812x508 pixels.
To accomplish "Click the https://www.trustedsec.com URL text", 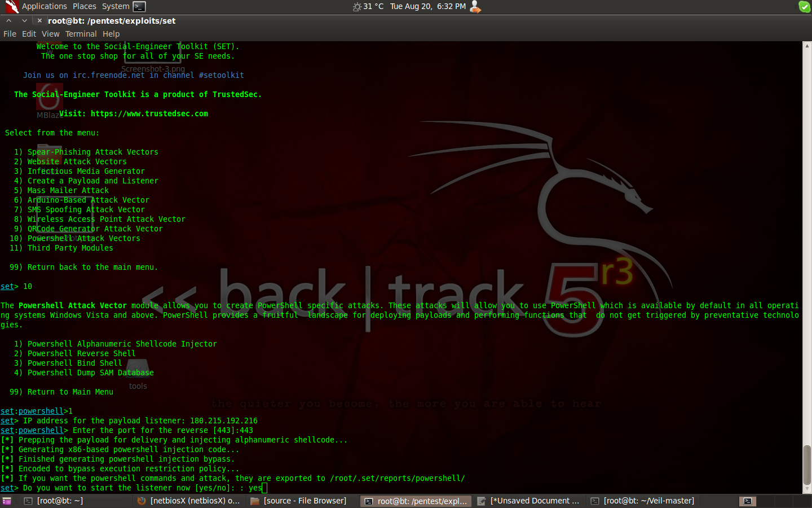I will point(149,113).
